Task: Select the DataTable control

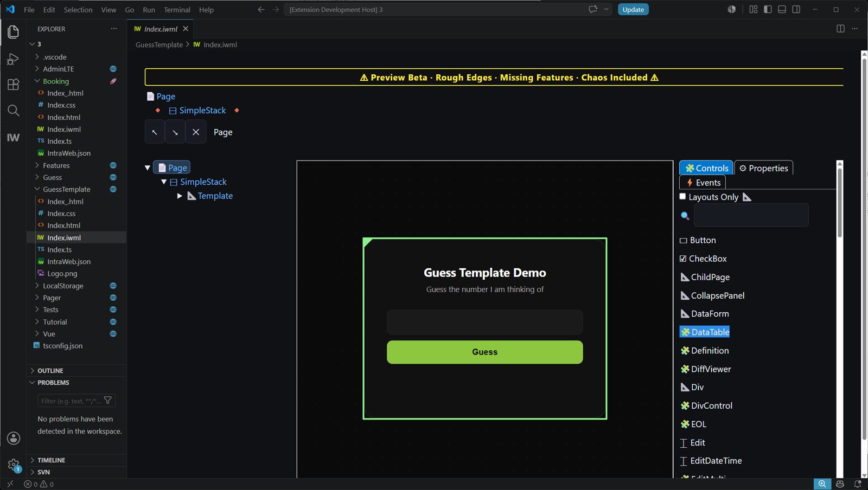Action: pos(705,332)
